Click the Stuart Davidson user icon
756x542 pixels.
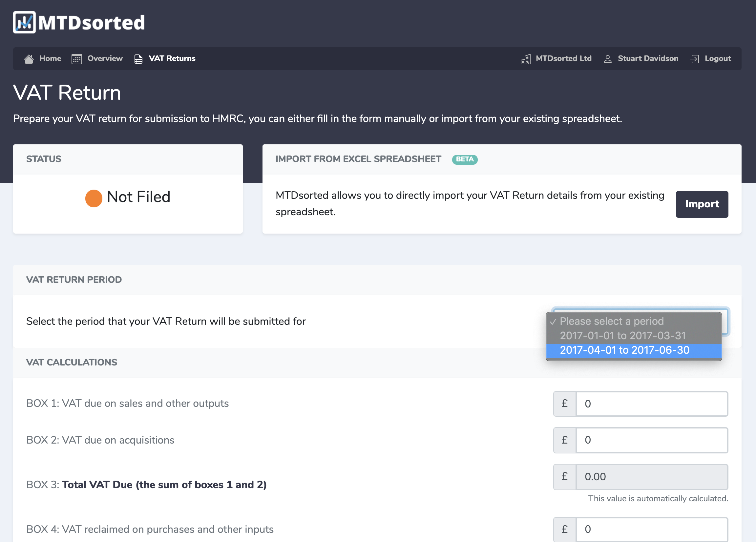[607, 59]
